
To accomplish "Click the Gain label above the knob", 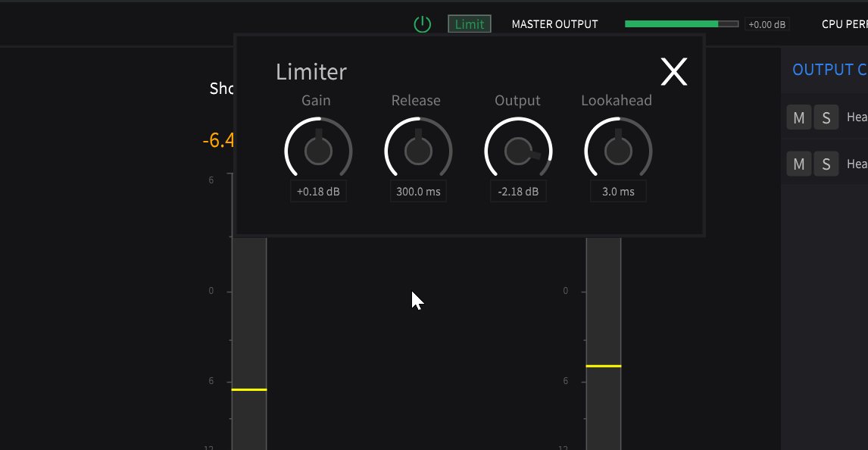I will coord(316,100).
